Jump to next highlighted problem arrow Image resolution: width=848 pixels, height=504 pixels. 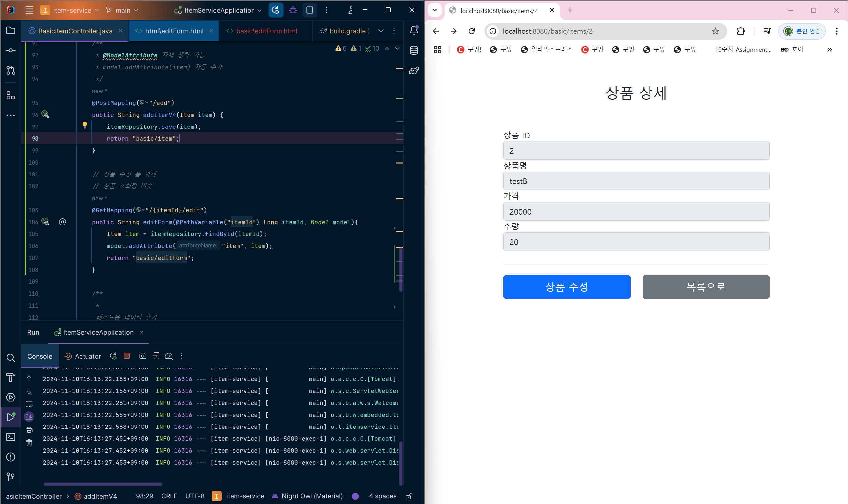pyautogui.click(x=397, y=49)
